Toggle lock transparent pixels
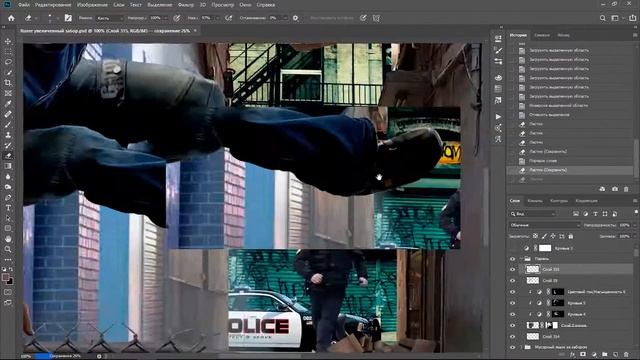Viewport: 640px width, 360px height. pos(535,236)
